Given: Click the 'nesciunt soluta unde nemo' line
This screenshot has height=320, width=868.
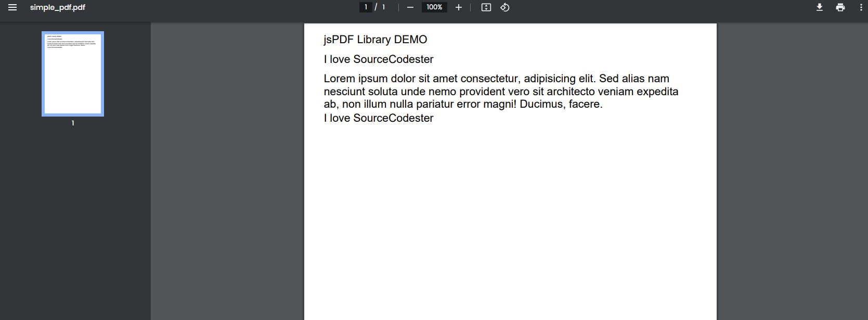Looking at the screenshot, I should tap(501, 92).
